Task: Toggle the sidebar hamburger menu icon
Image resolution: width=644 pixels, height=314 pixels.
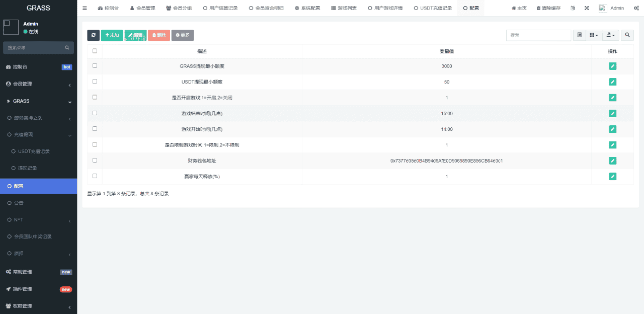Action: click(x=85, y=8)
